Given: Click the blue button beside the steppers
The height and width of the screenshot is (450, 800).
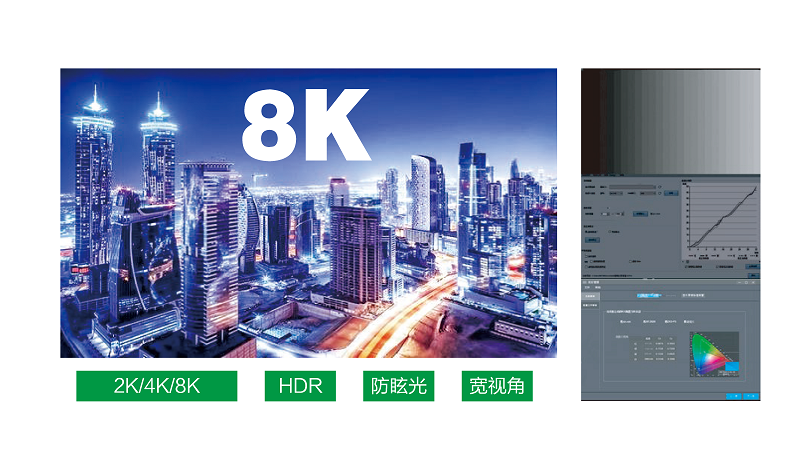Looking at the screenshot, I should (640, 213).
